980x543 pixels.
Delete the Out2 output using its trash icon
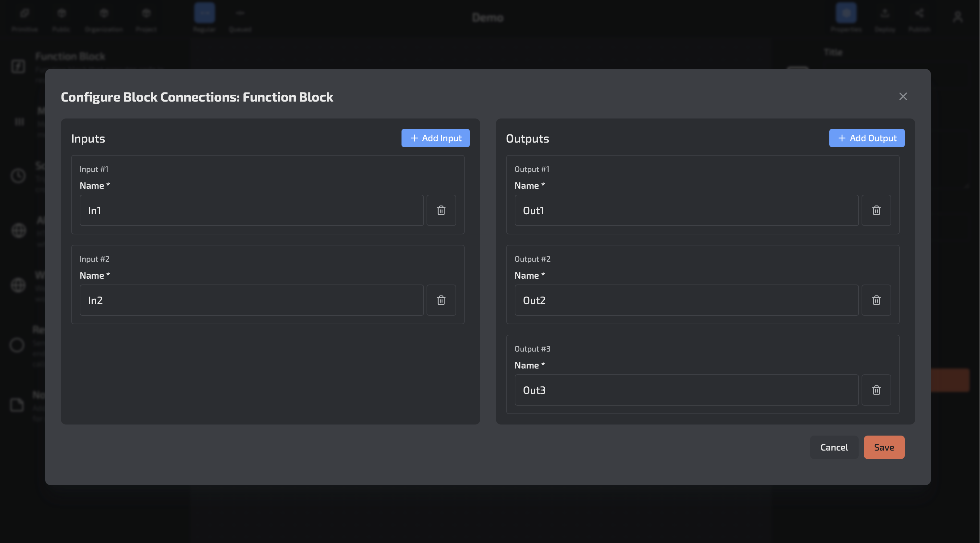click(x=876, y=300)
